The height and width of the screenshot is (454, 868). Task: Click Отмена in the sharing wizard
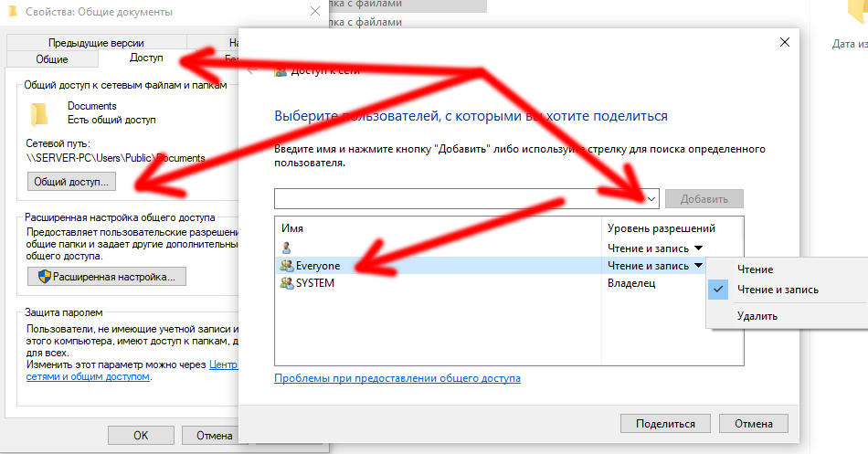(x=754, y=424)
